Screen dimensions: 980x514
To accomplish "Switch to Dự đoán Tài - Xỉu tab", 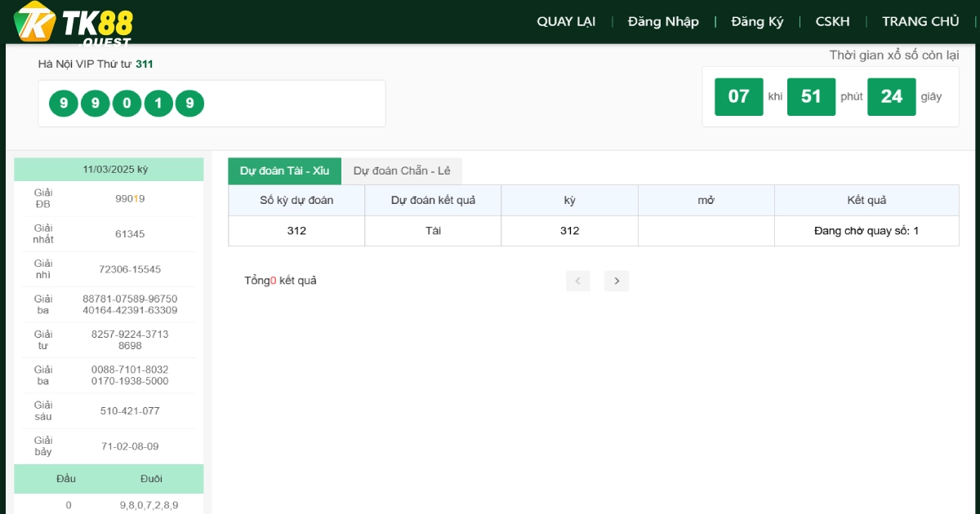I will click(x=284, y=171).
